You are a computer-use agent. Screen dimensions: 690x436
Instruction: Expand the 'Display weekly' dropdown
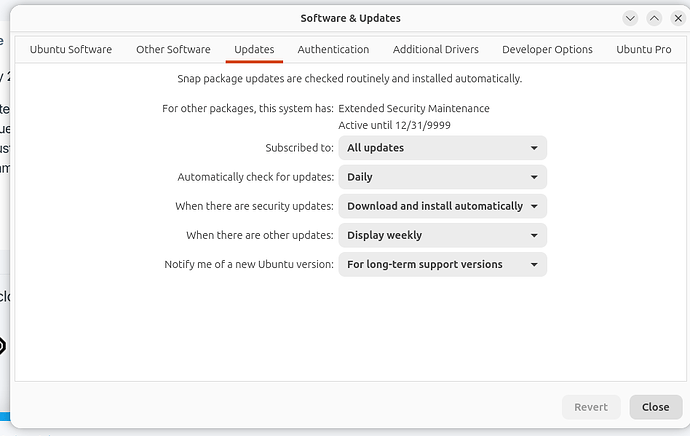(x=443, y=235)
